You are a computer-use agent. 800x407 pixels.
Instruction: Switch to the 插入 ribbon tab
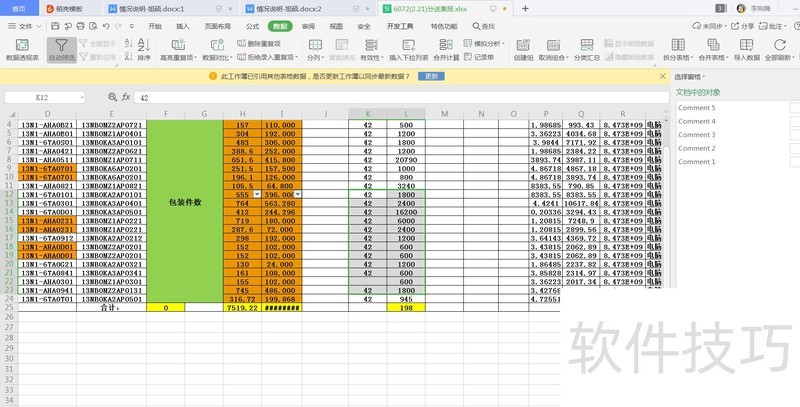pos(182,26)
